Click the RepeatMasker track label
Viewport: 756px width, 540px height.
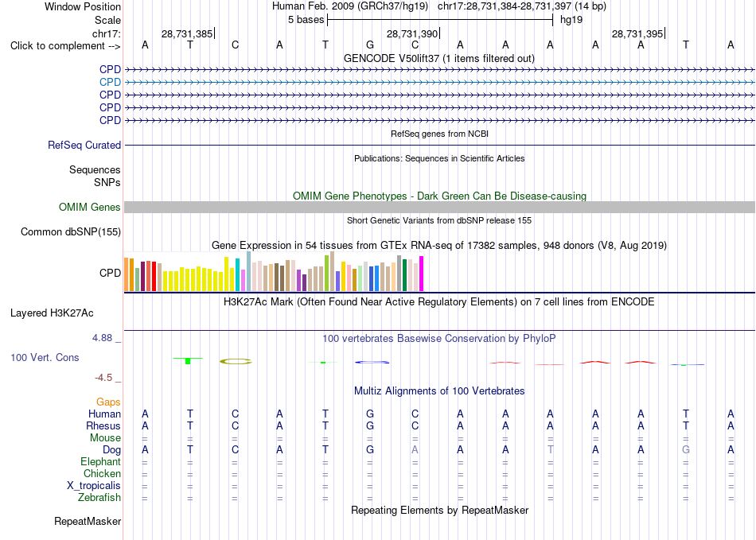coord(88,521)
